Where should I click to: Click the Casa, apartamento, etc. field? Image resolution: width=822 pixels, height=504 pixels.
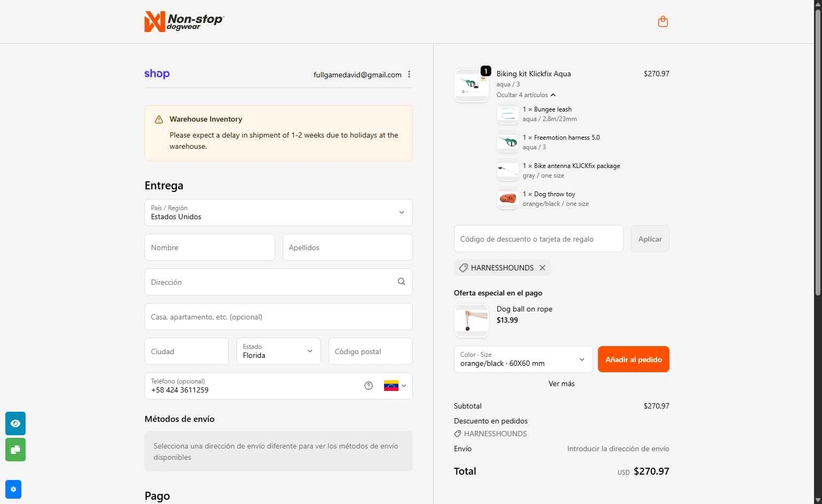pos(278,317)
